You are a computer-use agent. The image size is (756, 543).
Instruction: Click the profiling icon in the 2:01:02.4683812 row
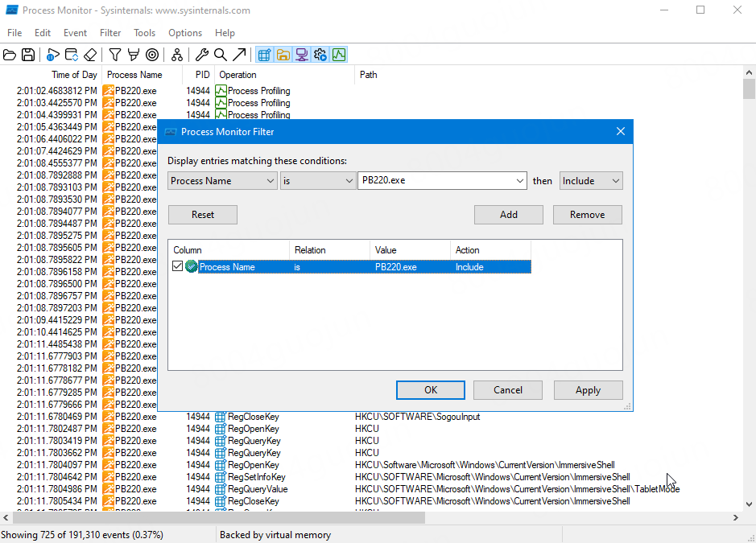click(x=221, y=91)
